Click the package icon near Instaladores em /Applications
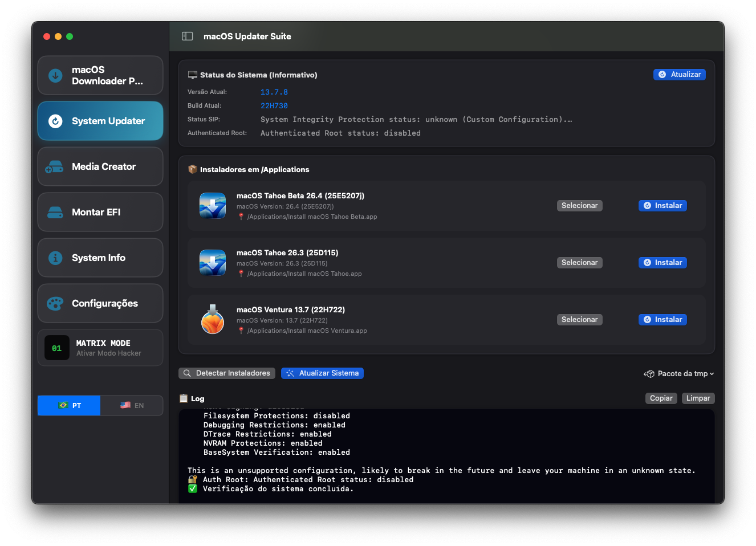 192,169
